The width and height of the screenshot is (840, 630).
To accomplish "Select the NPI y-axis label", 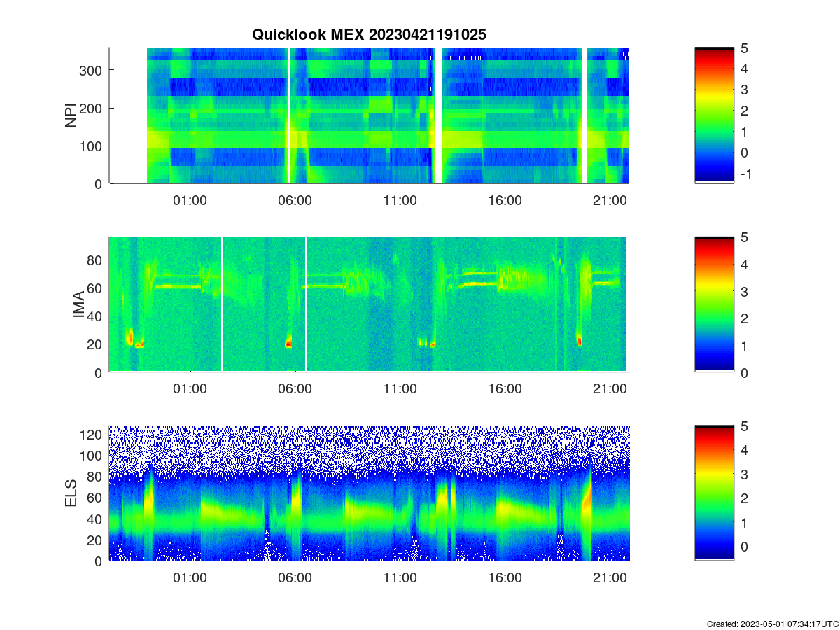I will (x=71, y=115).
